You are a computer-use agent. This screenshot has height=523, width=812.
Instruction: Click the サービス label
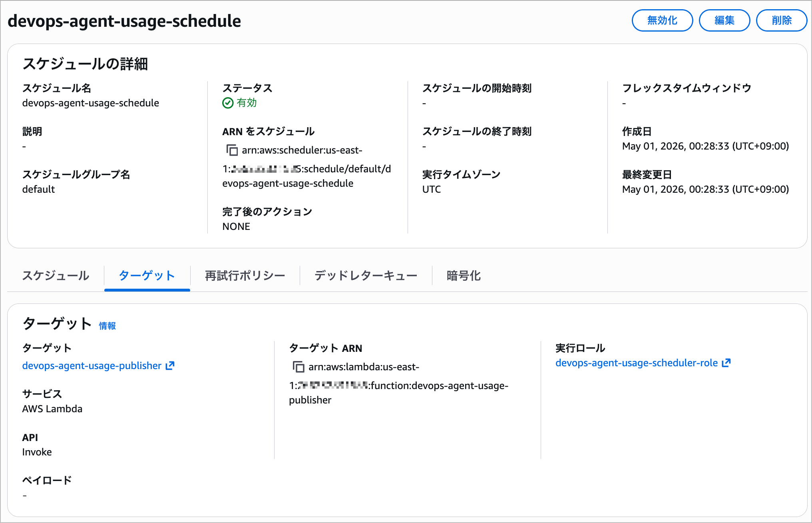click(42, 394)
